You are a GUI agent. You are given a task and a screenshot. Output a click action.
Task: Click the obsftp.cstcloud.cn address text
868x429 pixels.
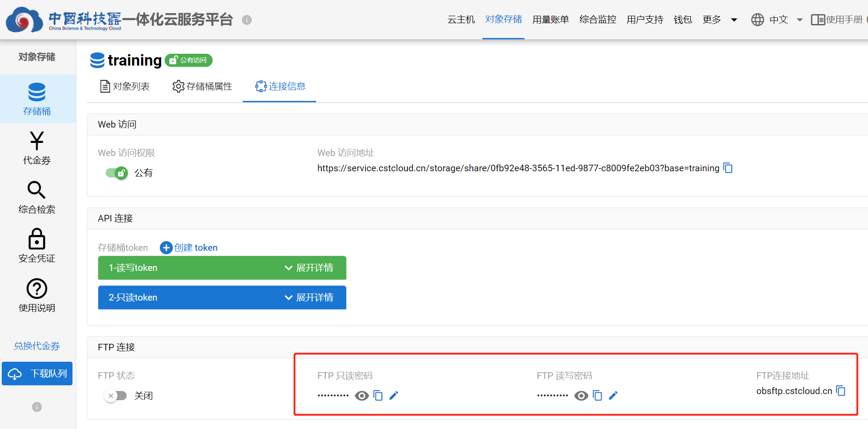click(x=794, y=391)
